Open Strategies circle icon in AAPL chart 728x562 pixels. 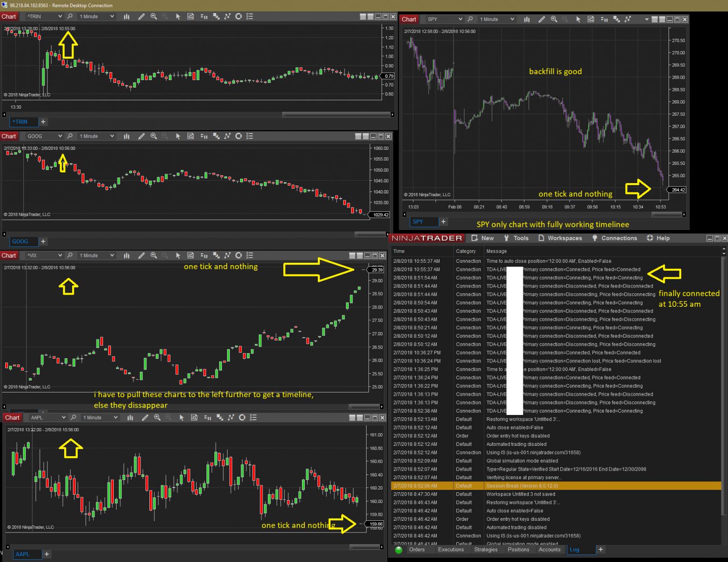[x=242, y=418]
